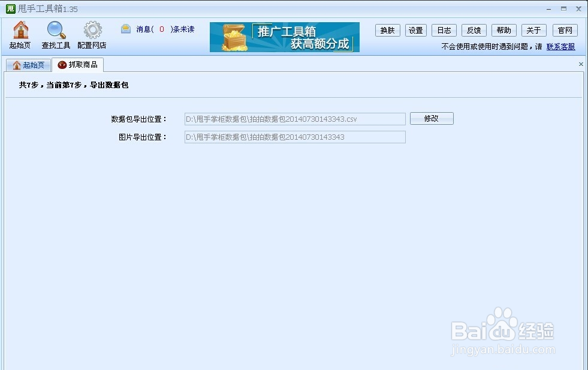588x370 pixels.
Task: Open the 帮助 help button
Action: point(503,31)
